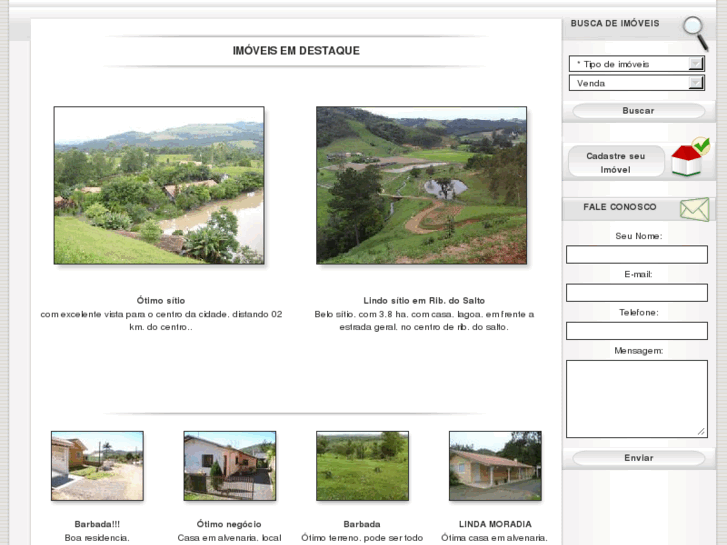Click the 'Ótimo terreno, pode ser todo' description
Viewport: 727px width, 545px height.
click(x=362, y=538)
